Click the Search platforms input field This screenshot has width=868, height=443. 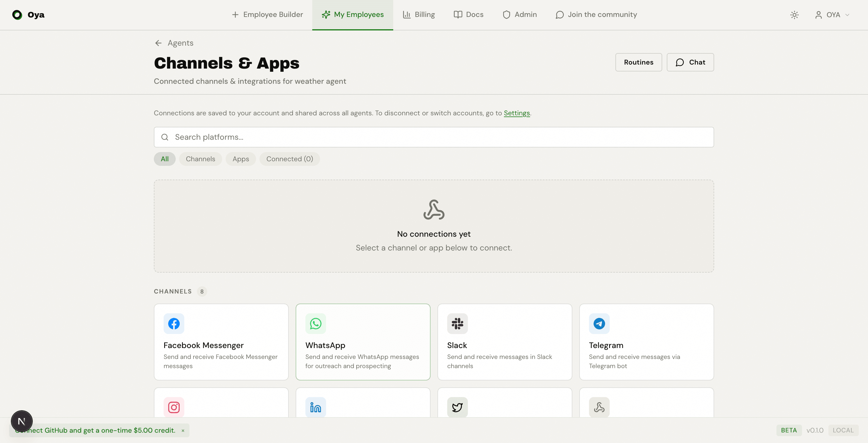pyautogui.click(x=433, y=137)
